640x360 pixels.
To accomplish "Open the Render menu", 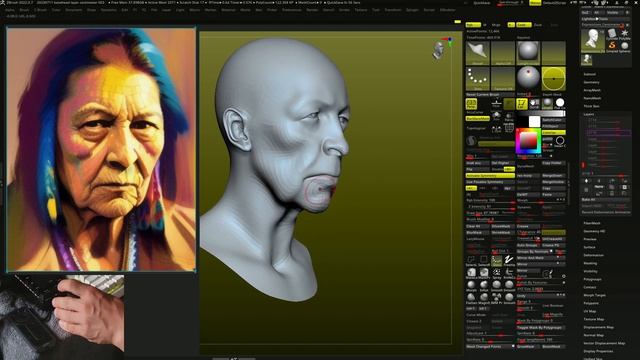I will point(312,10).
